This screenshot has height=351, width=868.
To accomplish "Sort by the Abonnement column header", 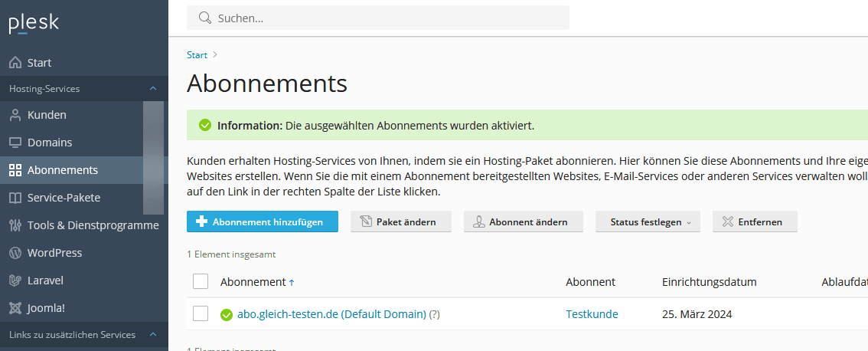I will pyautogui.click(x=253, y=282).
